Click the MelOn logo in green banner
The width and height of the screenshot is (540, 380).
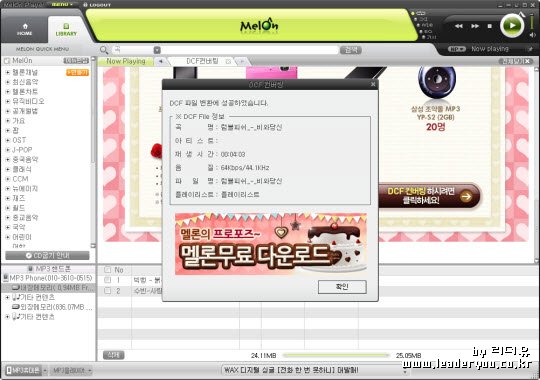pos(259,25)
